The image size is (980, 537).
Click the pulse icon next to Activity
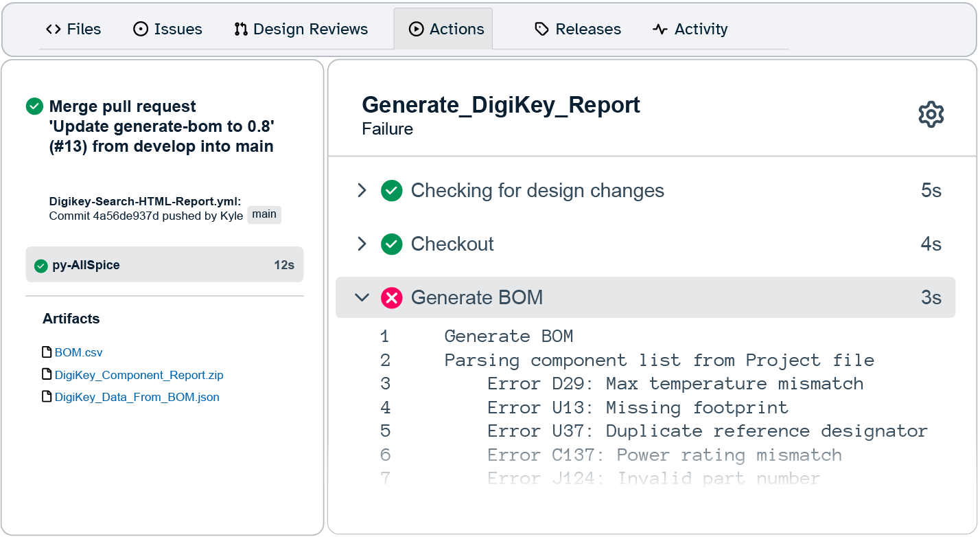pos(660,29)
